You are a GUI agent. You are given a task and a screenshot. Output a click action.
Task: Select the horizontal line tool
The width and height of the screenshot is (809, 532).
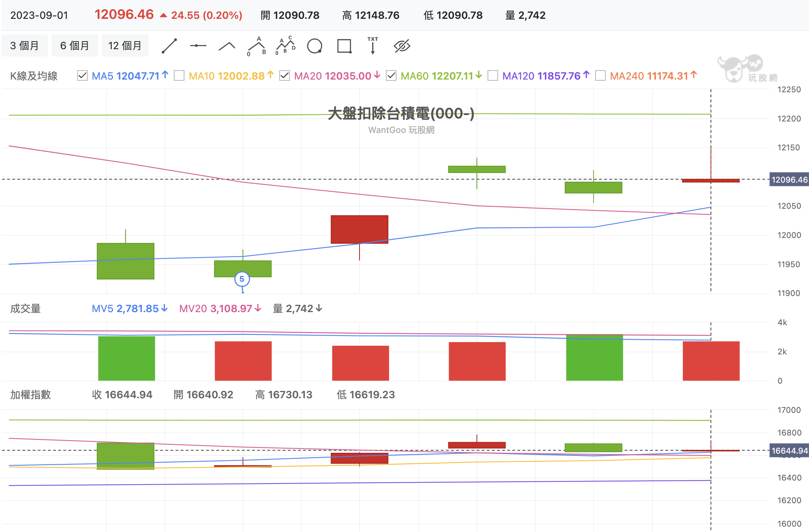point(198,46)
